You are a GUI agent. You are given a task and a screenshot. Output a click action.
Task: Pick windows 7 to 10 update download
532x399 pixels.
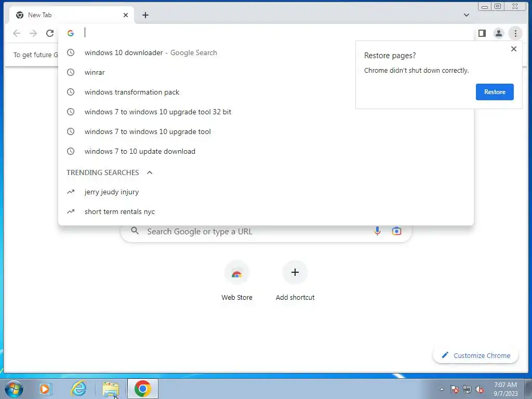[265, 151]
